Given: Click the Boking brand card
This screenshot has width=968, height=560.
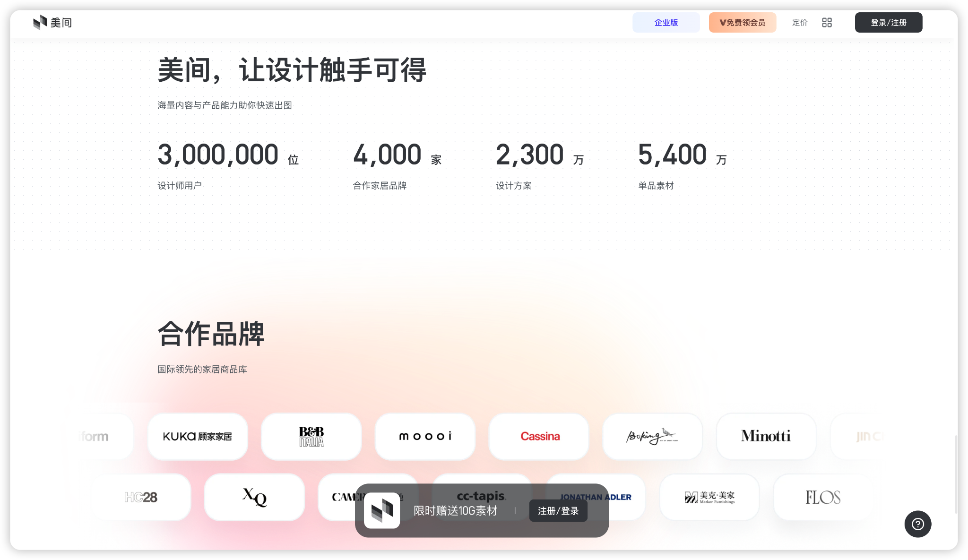Looking at the screenshot, I should click(652, 436).
